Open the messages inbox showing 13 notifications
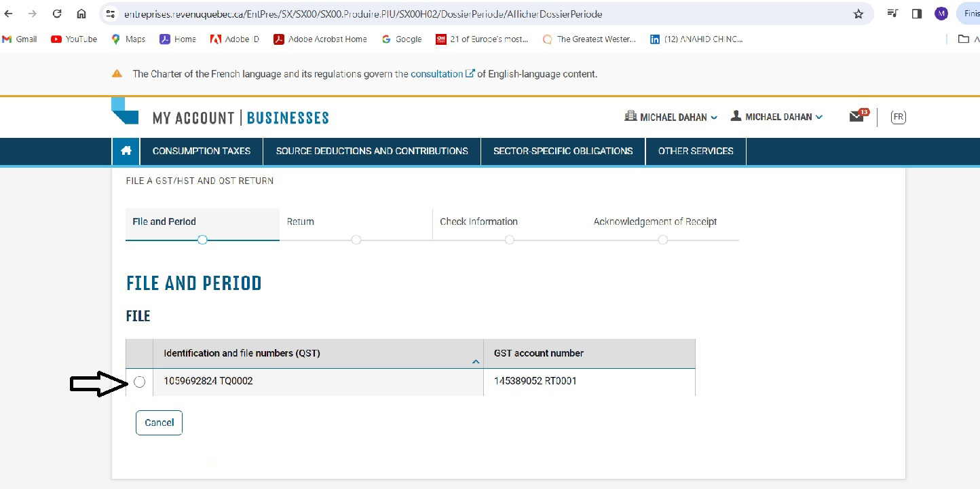The image size is (980, 489). 856,116
